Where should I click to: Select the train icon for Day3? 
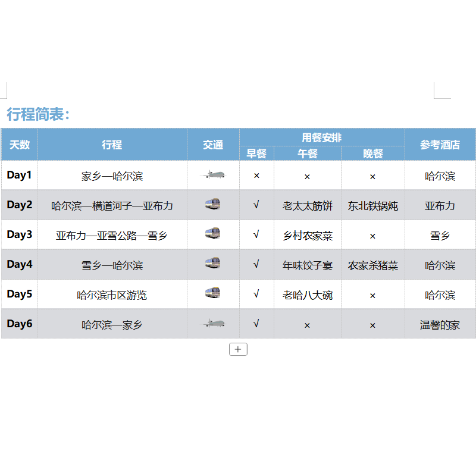[212, 235]
